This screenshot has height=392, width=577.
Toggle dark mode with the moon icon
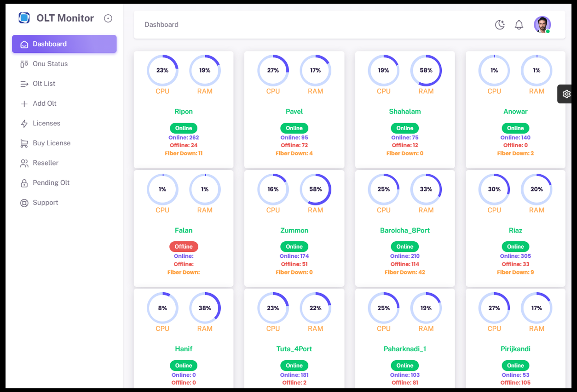click(500, 25)
